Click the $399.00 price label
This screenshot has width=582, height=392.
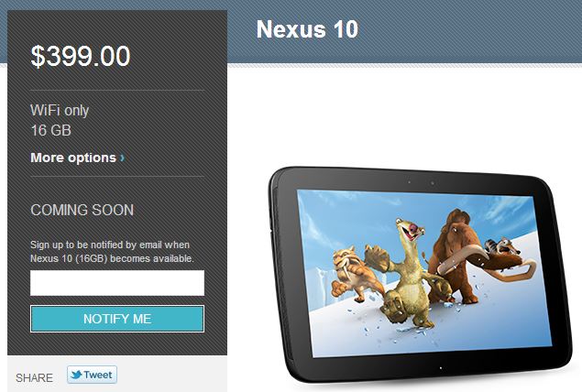(x=81, y=56)
